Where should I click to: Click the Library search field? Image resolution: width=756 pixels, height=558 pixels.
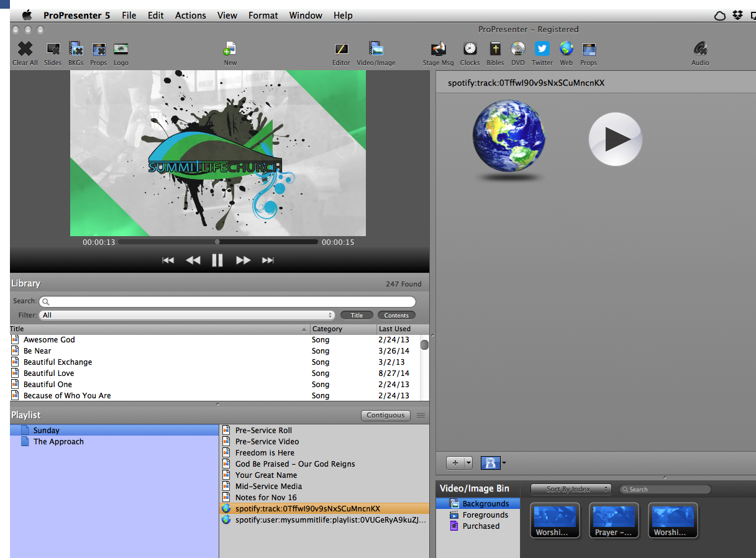pyautogui.click(x=227, y=301)
